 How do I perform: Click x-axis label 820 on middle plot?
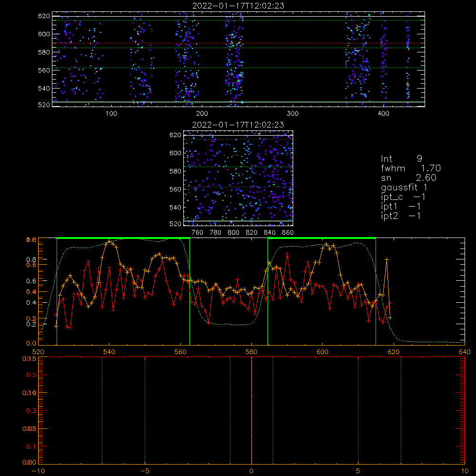pos(251,233)
